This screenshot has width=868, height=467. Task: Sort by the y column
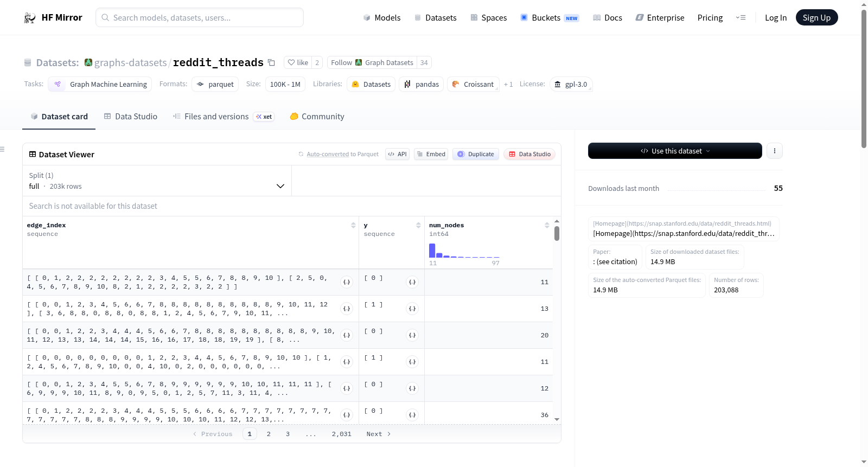click(x=418, y=225)
